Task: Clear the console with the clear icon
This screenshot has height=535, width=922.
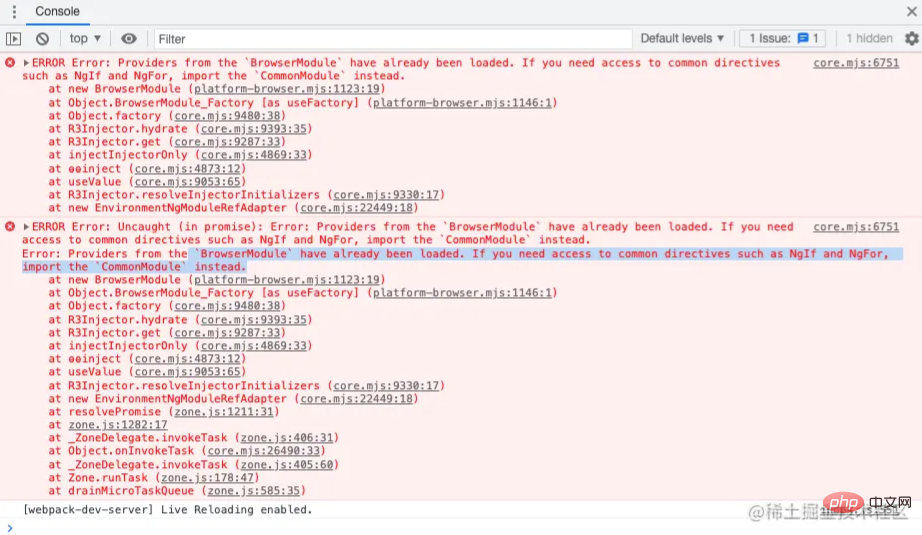Action: pyautogui.click(x=42, y=39)
